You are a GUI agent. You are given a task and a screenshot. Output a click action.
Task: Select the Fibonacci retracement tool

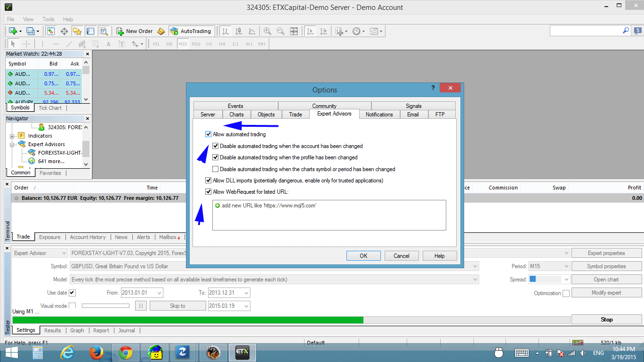pos(95,44)
